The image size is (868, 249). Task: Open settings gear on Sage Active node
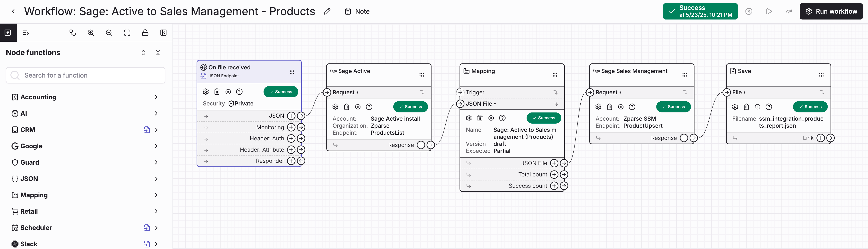(335, 107)
